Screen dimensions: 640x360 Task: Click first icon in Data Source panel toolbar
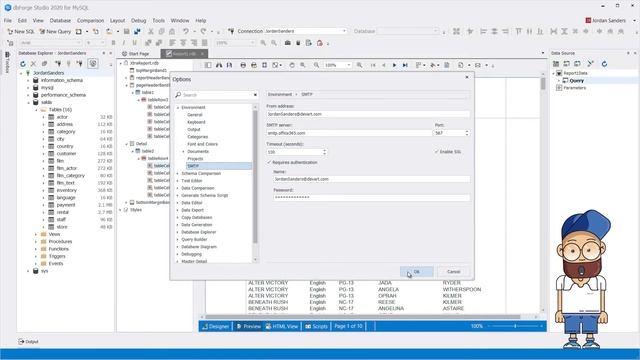click(x=556, y=64)
